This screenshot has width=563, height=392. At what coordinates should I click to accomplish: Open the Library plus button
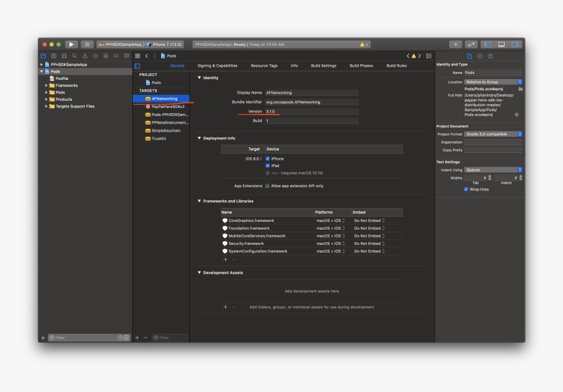[x=456, y=45]
